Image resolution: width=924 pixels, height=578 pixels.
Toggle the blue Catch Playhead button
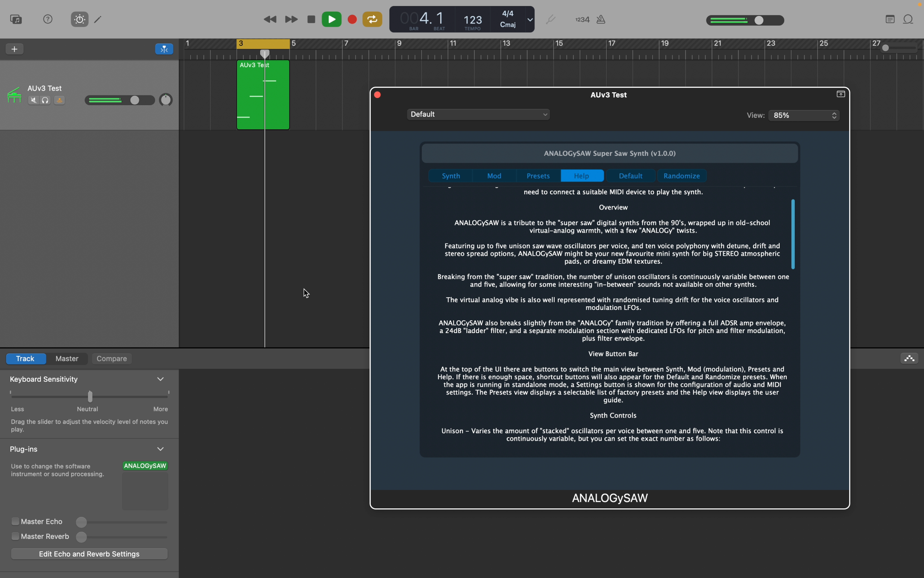point(164,49)
